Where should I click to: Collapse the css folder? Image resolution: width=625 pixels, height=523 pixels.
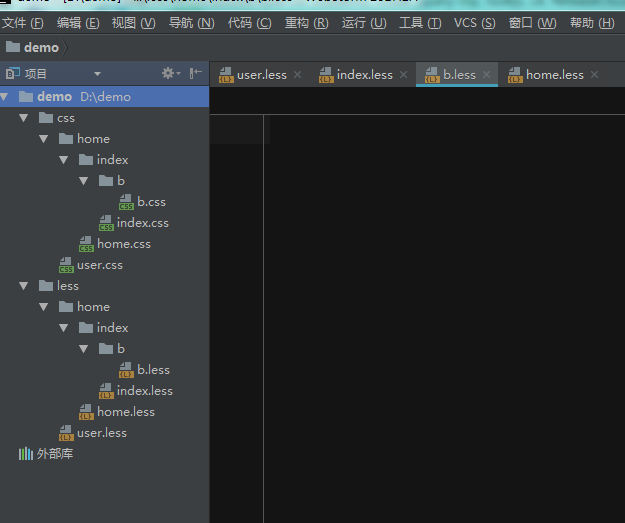pos(24,118)
